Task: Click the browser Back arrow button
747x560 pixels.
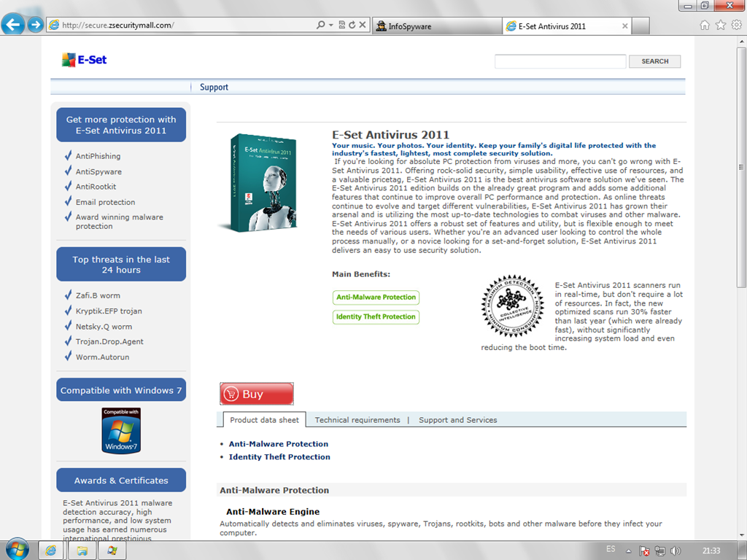Action: [13, 24]
